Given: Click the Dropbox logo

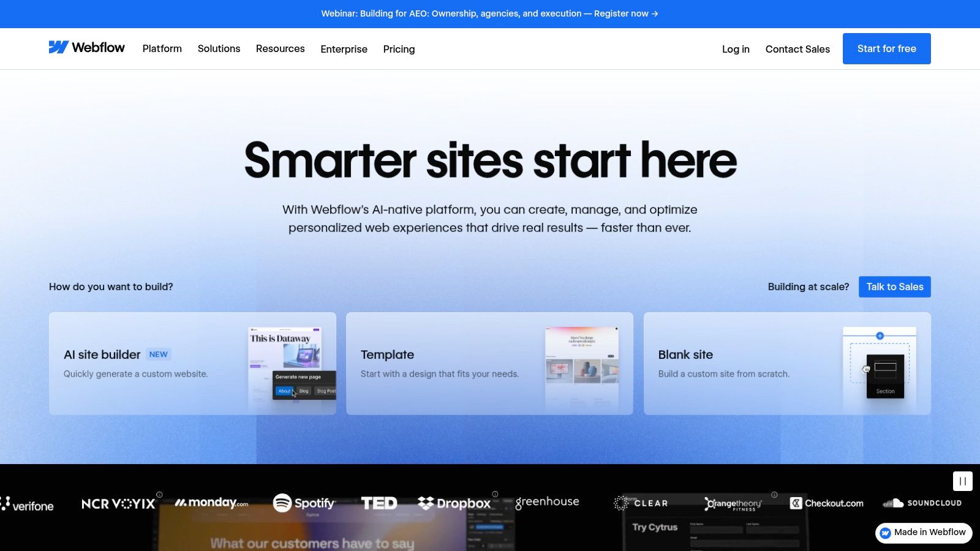Looking at the screenshot, I should 454,503.
